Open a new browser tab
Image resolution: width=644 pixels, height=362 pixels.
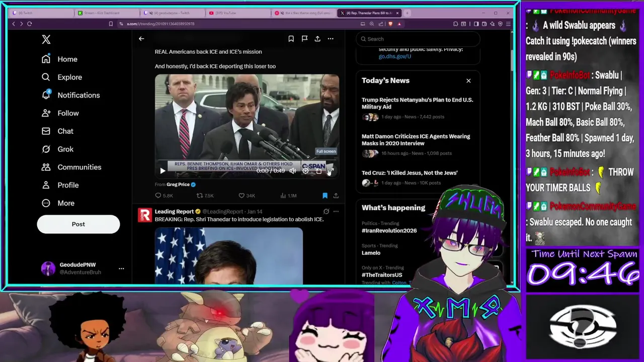point(408,13)
